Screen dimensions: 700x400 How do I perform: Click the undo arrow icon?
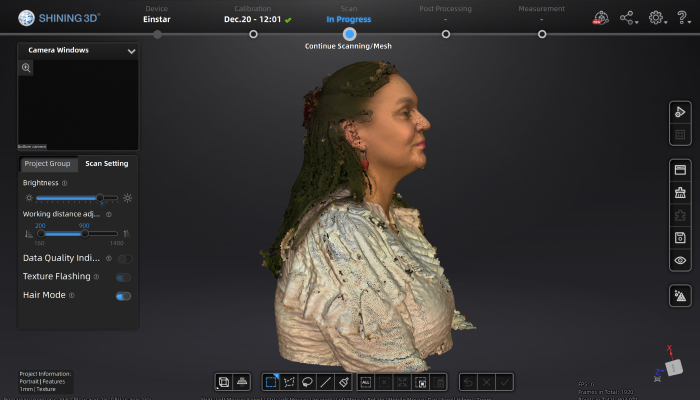(468, 382)
